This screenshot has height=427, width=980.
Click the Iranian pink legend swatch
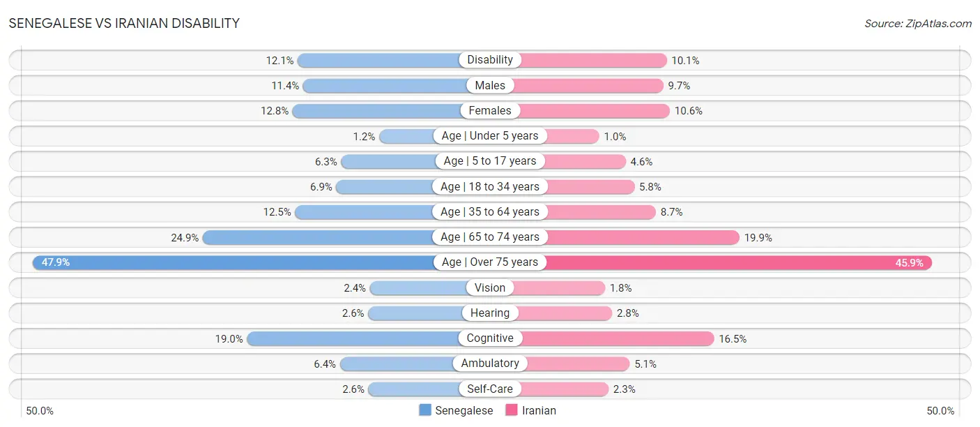[x=512, y=410]
